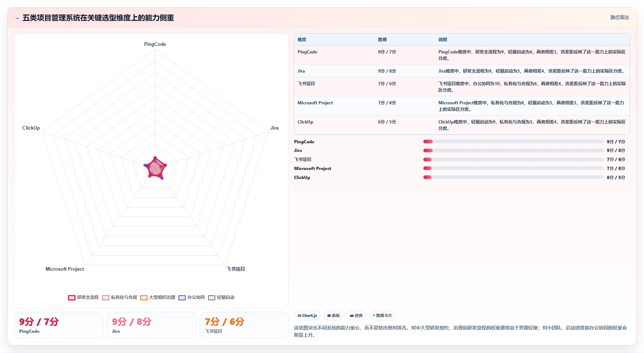Click the Microsoft Project label in the progress list

point(313,169)
